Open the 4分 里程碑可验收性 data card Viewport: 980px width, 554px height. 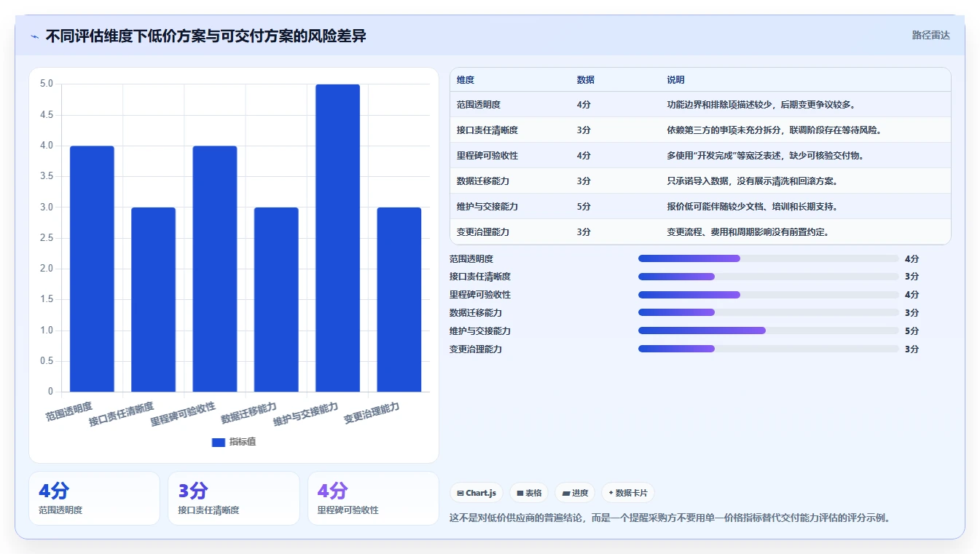pyautogui.click(x=373, y=498)
